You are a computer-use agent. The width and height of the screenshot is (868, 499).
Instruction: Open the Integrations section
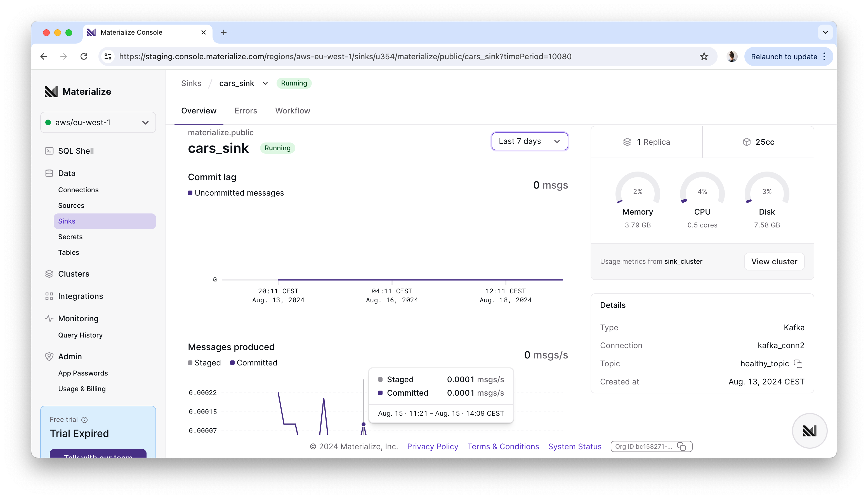(x=80, y=296)
